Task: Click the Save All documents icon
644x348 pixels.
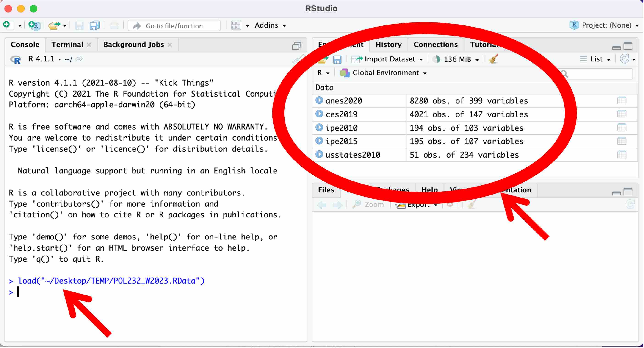Action: coord(94,25)
